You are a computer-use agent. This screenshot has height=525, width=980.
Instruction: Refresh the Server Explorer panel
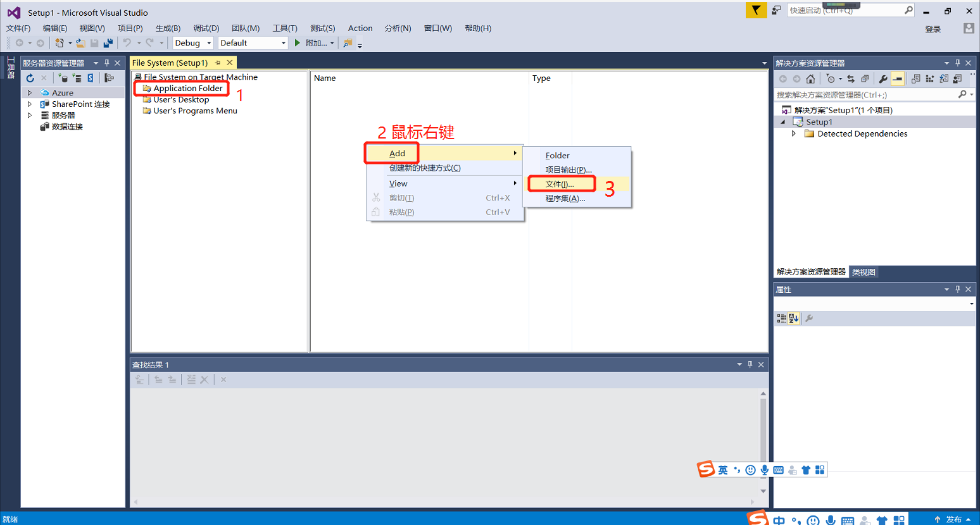click(x=30, y=78)
